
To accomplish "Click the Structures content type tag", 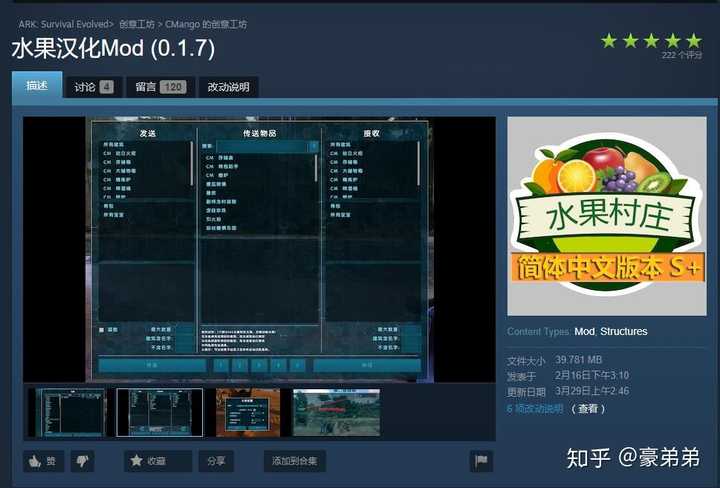I will tap(624, 331).
